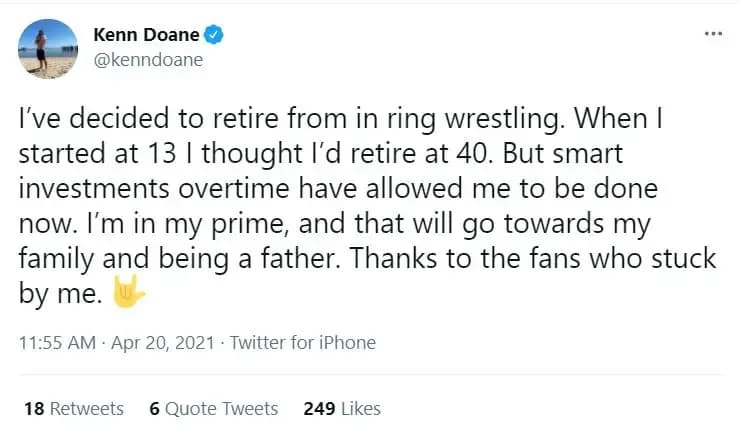View the 18 Retweets list
Viewport: 740px width, 440px height.
coord(73,408)
